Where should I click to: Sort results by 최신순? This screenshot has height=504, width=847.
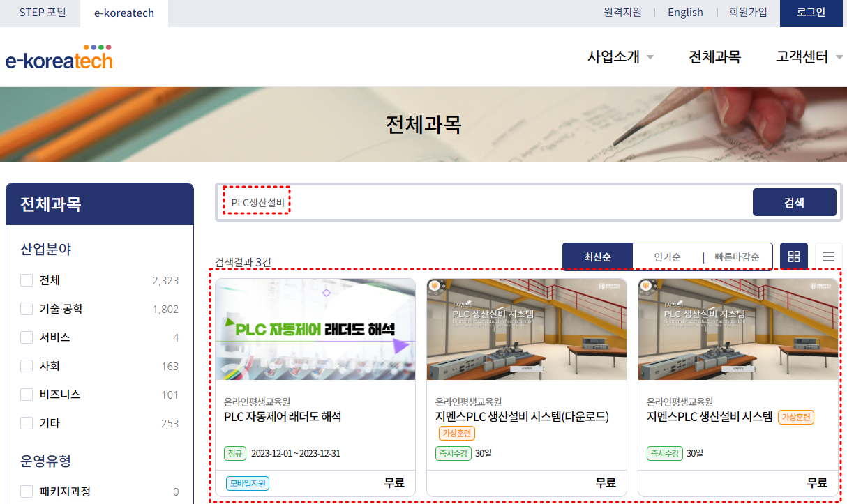(x=598, y=257)
